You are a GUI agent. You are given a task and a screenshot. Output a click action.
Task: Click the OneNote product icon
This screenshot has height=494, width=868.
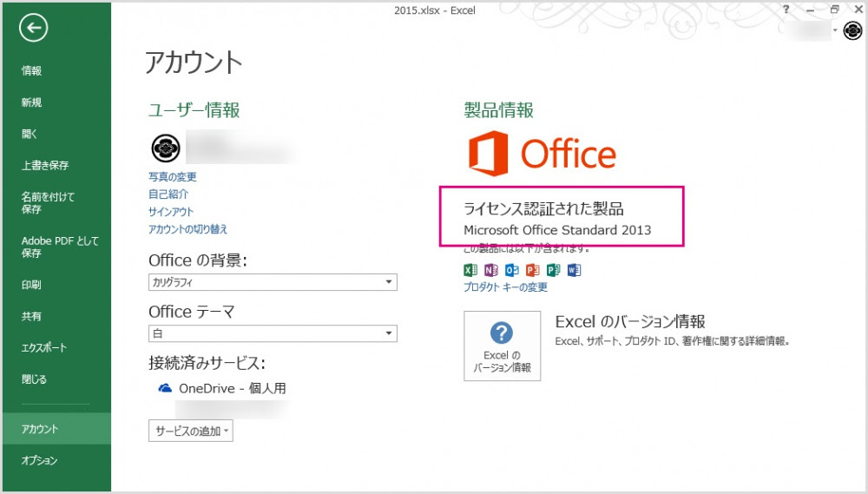point(491,270)
